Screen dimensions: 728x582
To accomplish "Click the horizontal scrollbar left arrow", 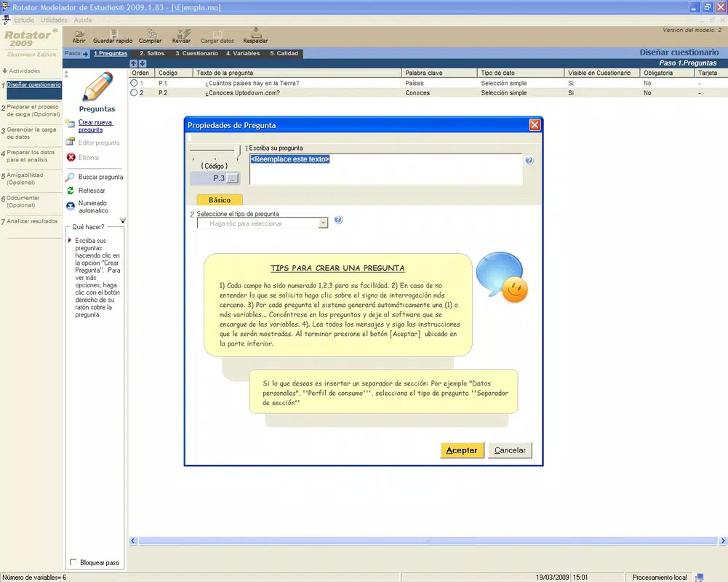I will (x=133, y=541).
